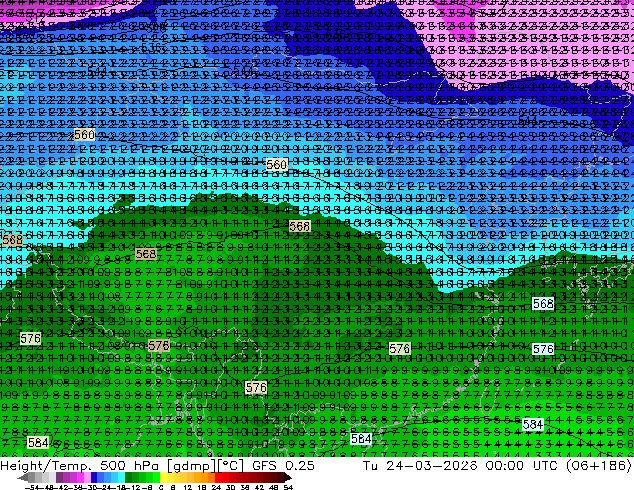Click the '500 hPa' pressure level text
The height and width of the screenshot is (490, 634).
pos(130,466)
